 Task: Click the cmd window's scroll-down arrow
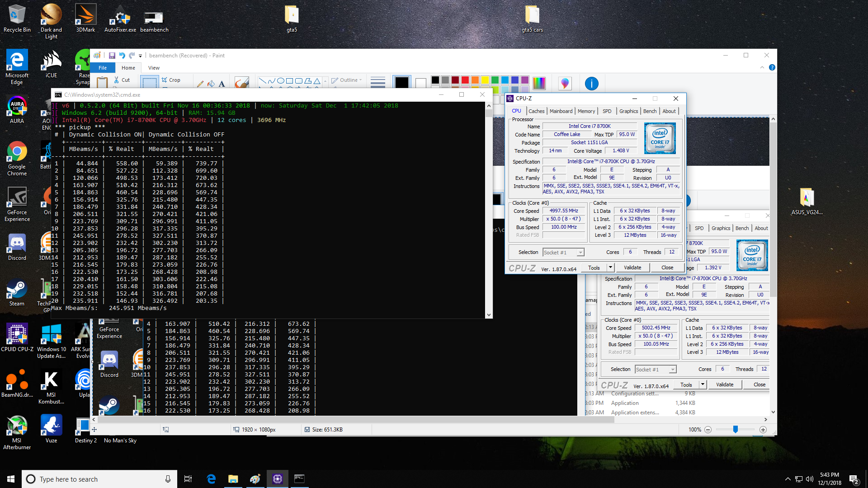pyautogui.click(x=489, y=315)
